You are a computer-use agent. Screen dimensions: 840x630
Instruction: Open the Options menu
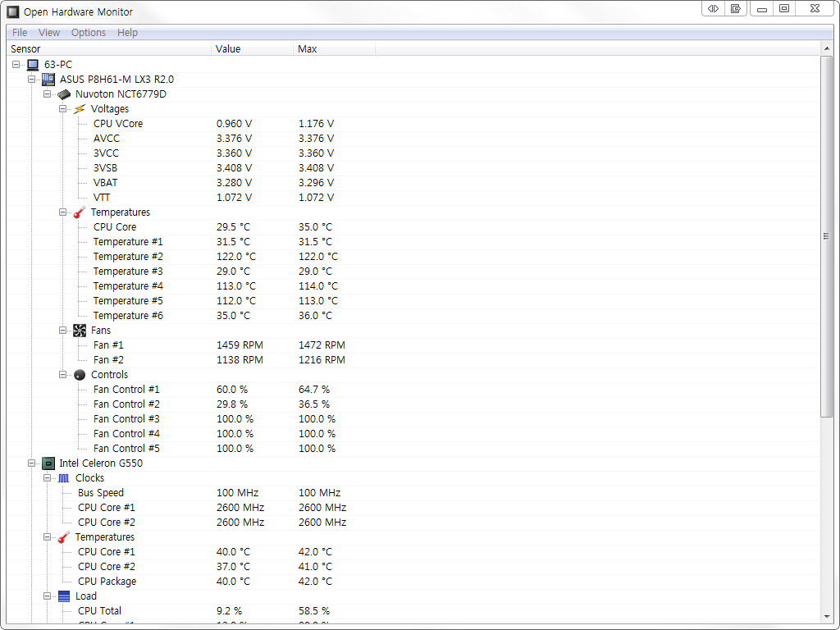point(89,33)
